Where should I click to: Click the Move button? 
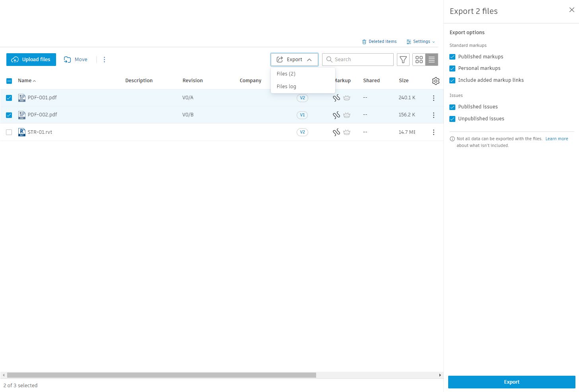tap(76, 60)
